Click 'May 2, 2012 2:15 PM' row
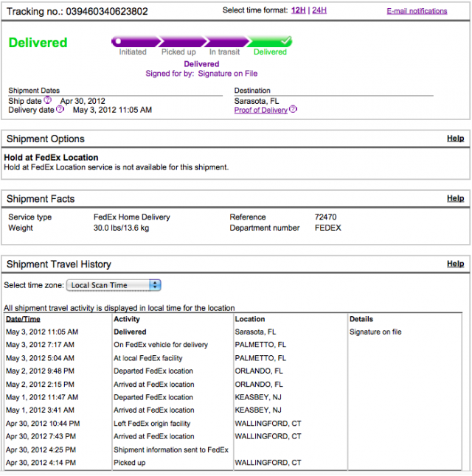 pyautogui.click(x=40, y=385)
